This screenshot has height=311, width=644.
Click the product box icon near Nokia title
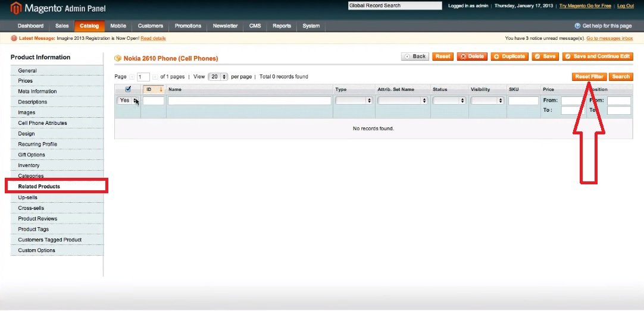tap(118, 58)
